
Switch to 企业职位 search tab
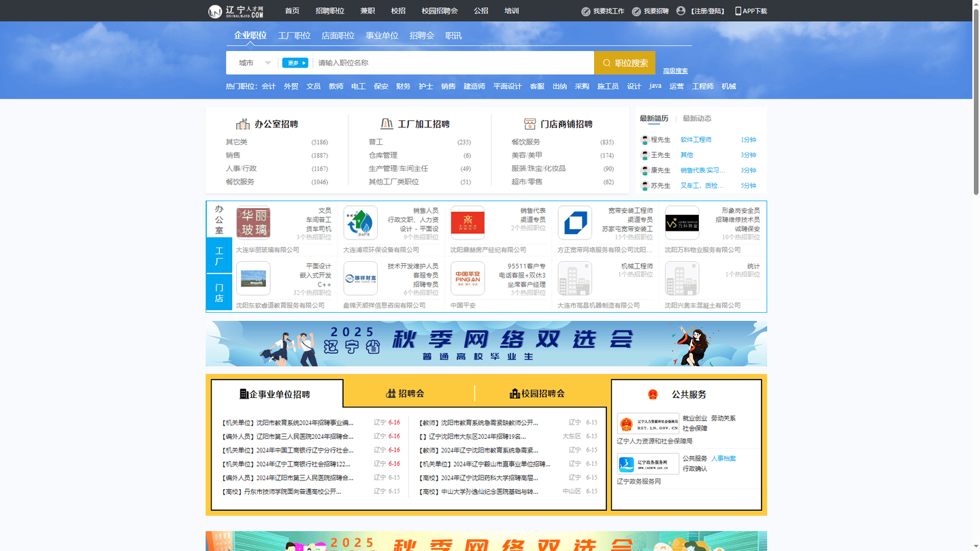[250, 35]
